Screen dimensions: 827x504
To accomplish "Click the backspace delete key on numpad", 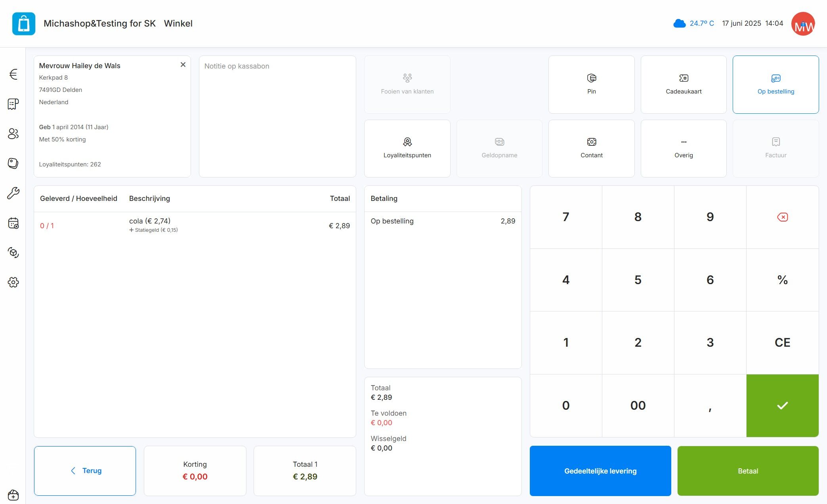I will coord(782,217).
